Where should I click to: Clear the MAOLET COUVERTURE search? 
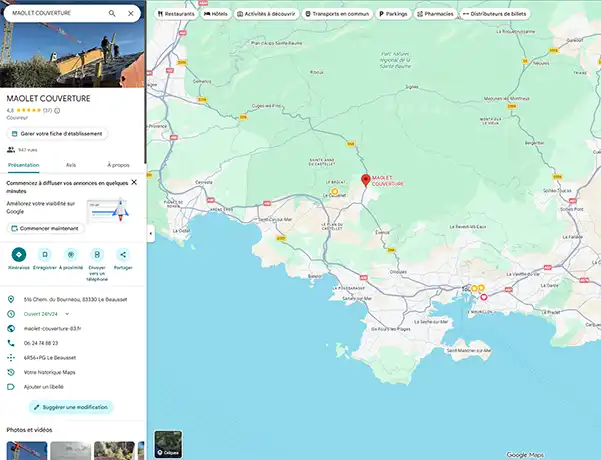click(131, 13)
